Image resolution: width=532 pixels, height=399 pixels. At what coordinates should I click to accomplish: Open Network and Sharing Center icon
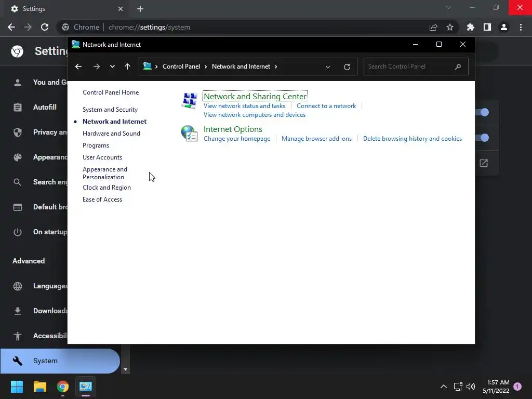tap(189, 101)
